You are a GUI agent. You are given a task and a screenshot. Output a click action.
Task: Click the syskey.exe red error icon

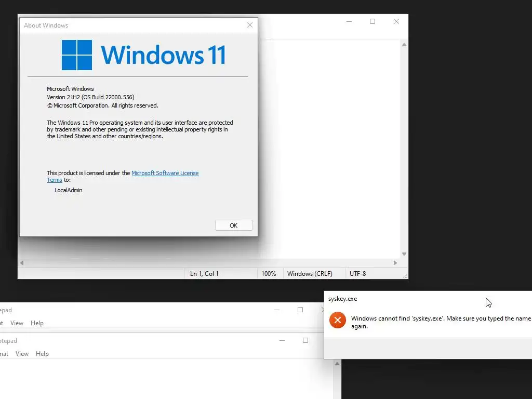click(338, 320)
